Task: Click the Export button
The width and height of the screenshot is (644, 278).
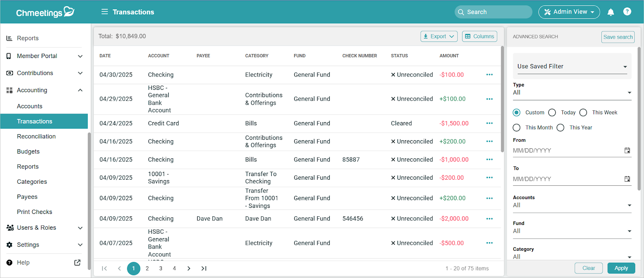Action: (439, 36)
